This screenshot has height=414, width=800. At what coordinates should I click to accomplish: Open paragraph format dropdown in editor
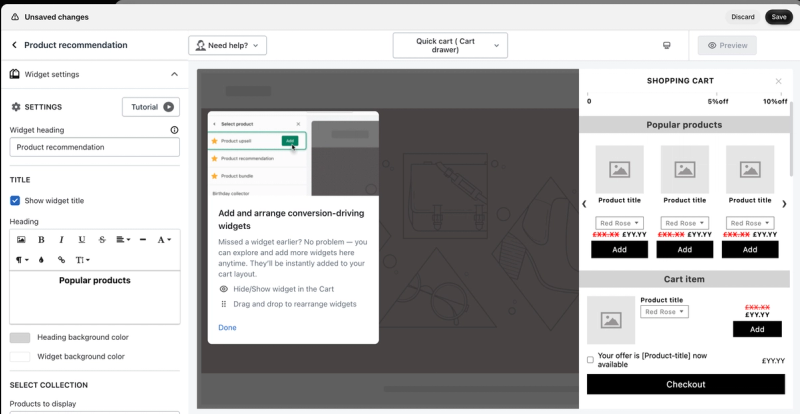click(22, 260)
